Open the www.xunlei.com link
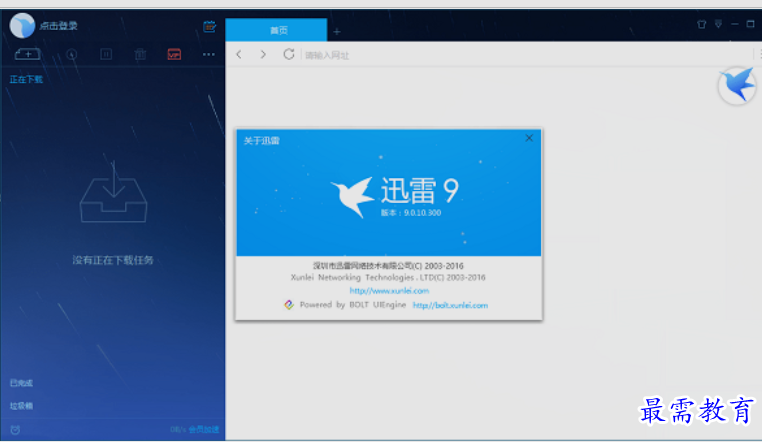The width and height of the screenshot is (762, 442). click(389, 290)
